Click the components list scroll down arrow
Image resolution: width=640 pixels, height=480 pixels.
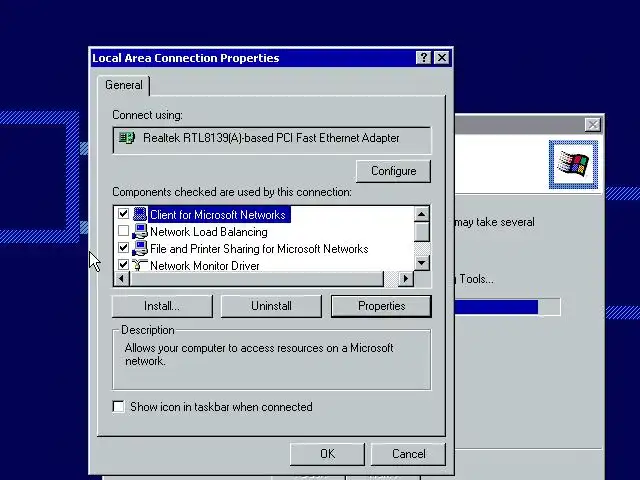(x=422, y=263)
